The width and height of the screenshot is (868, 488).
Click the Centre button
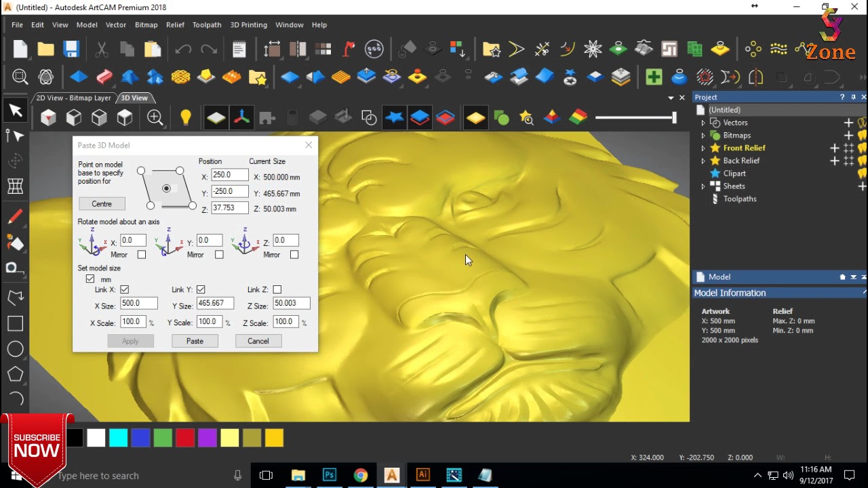[102, 204]
